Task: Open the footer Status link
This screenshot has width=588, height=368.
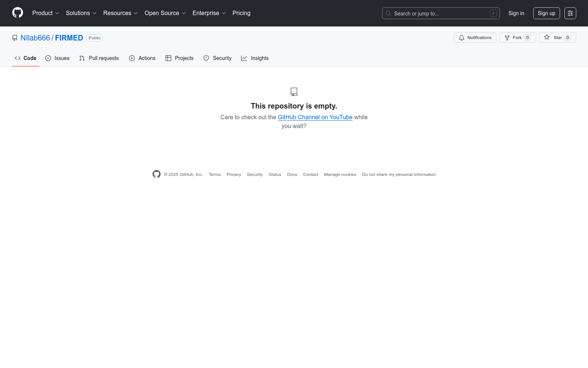Action: [275, 174]
